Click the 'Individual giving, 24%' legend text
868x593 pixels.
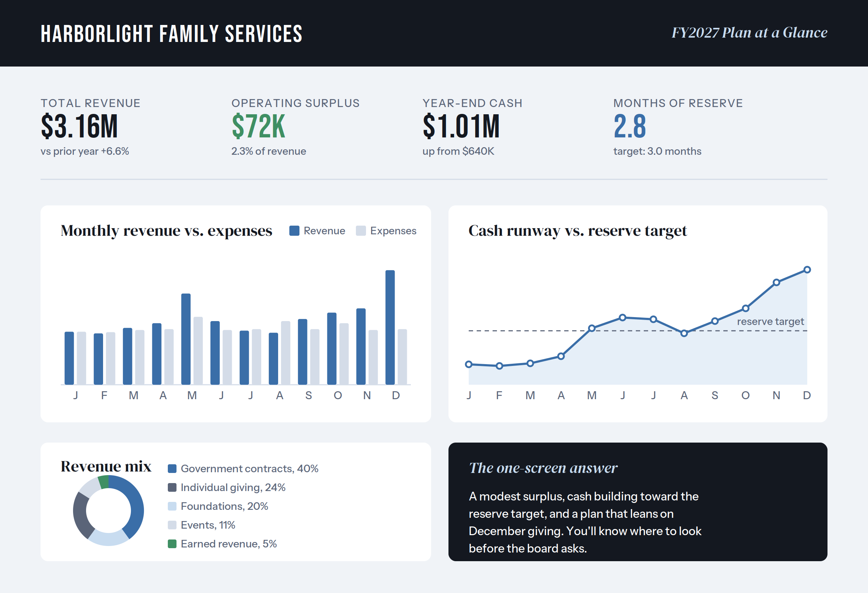(x=233, y=487)
